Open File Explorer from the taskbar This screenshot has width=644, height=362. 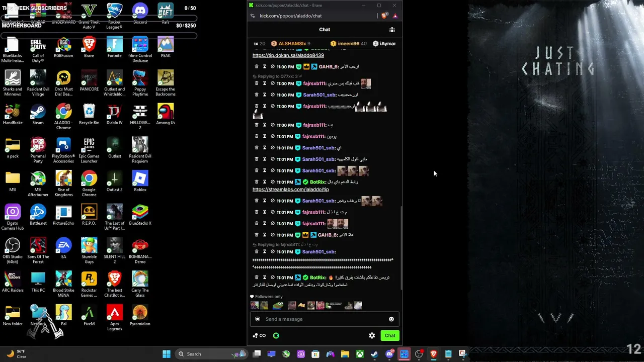point(345,354)
